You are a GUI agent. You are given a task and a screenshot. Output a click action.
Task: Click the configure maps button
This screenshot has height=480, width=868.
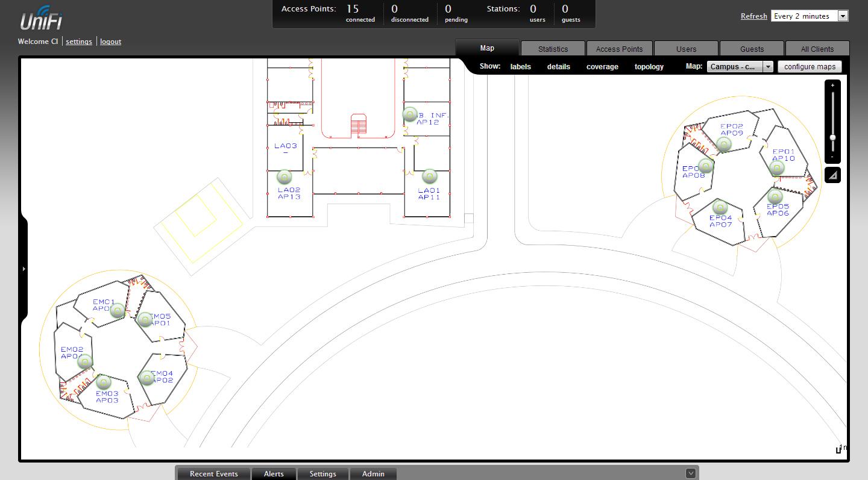[x=810, y=67]
